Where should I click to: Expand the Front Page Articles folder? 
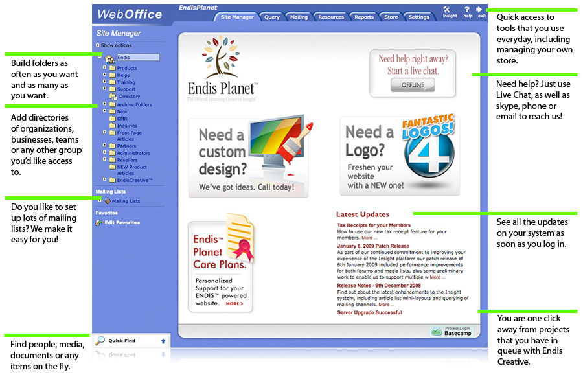pyautogui.click(x=104, y=132)
